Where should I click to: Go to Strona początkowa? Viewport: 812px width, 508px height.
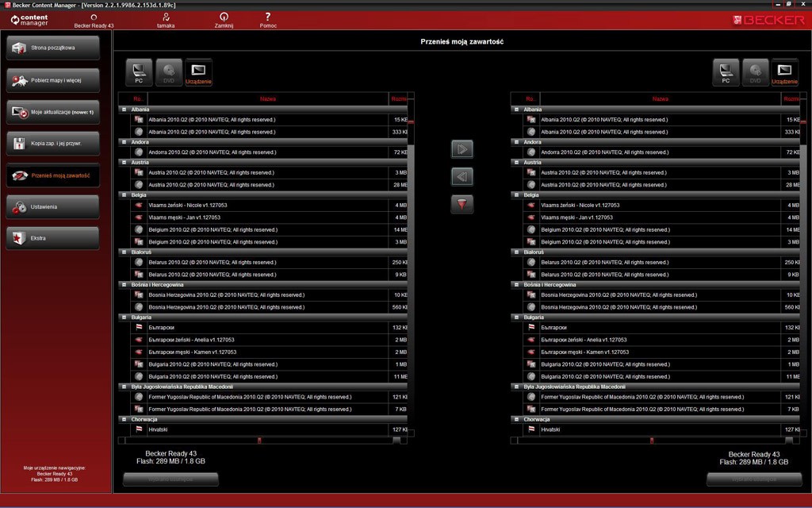click(53, 48)
